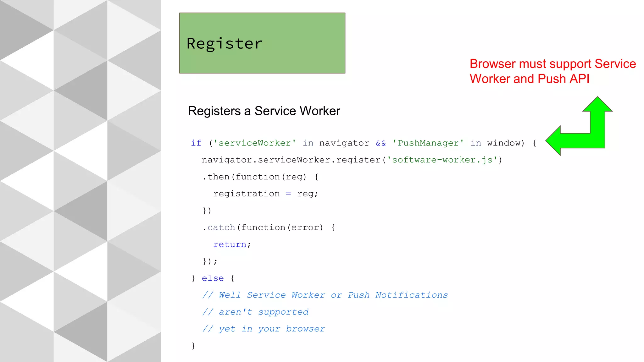Select the heading 'Registers a Service Worker'
This screenshot has height=362, width=644.
point(264,111)
